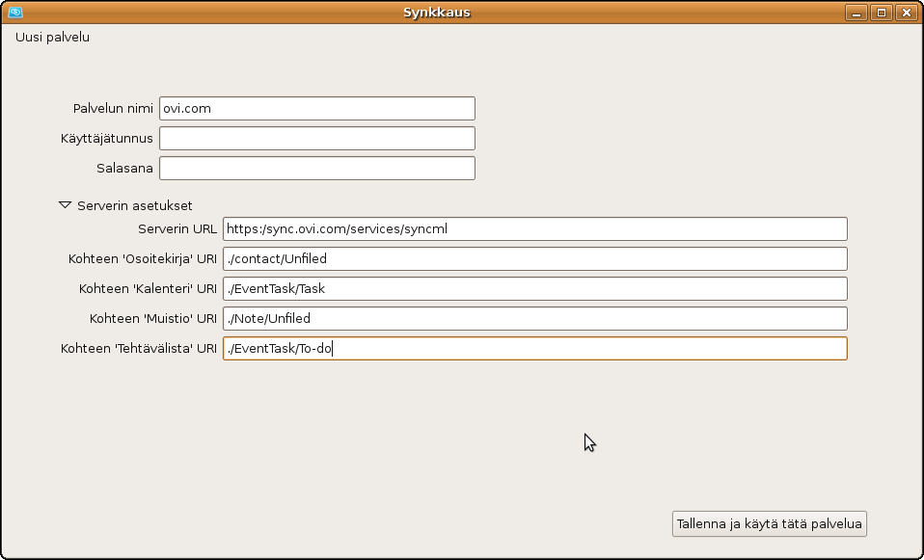Click the 'Kalenteri' URI input box

point(534,288)
